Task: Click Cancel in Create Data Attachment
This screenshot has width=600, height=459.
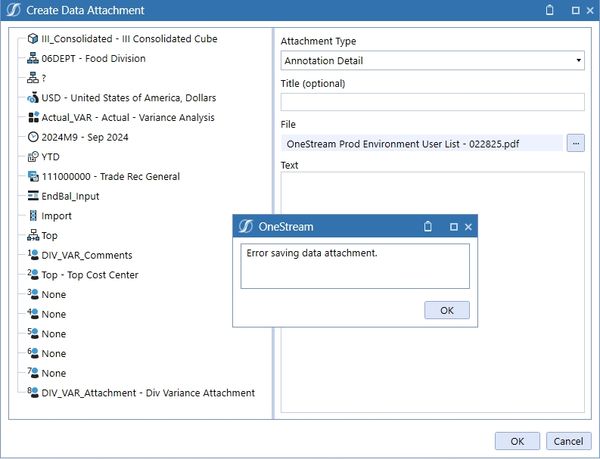Action: [x=567, y=440]
